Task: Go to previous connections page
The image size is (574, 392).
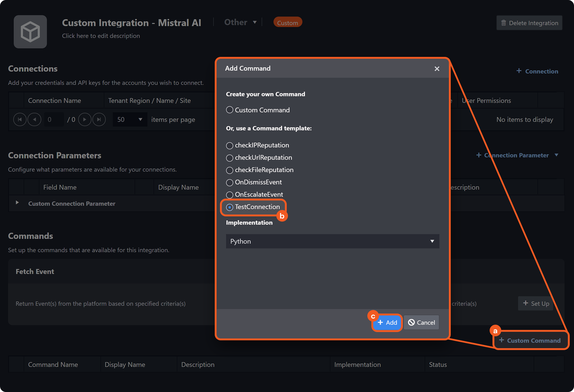Action: pos(34,119)
